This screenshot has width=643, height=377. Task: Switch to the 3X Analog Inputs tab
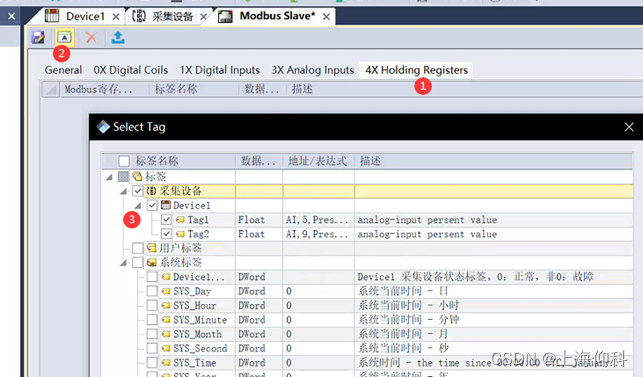click(x=312, y=70)
